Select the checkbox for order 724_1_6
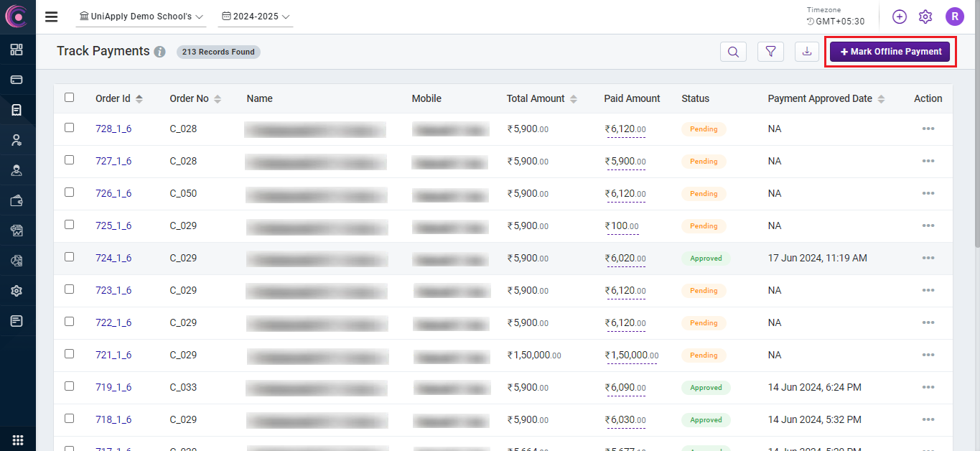Viewport: 980px width, 451px height. pos(70,257)
